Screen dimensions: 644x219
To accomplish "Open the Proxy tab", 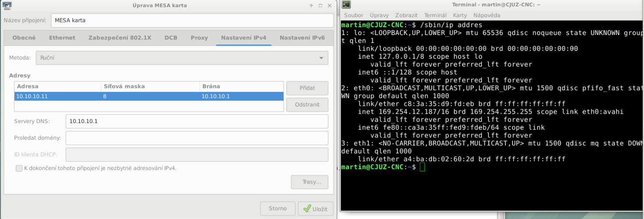I will (x=199, y=38).
